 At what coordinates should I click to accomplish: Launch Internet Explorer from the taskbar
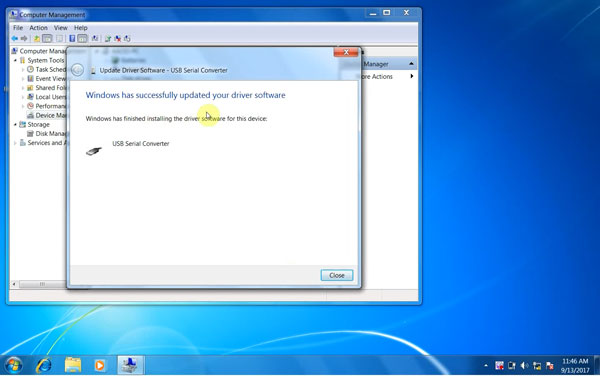[x=44, y=365]
